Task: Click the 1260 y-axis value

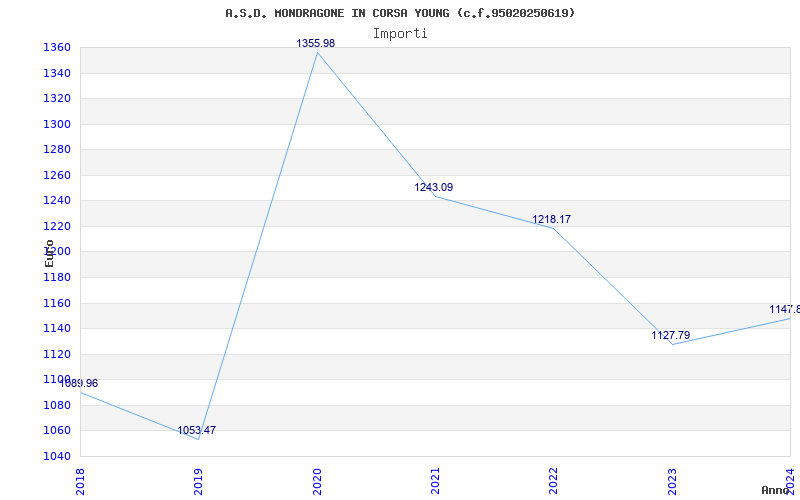Action: click(x=57, y=176)
